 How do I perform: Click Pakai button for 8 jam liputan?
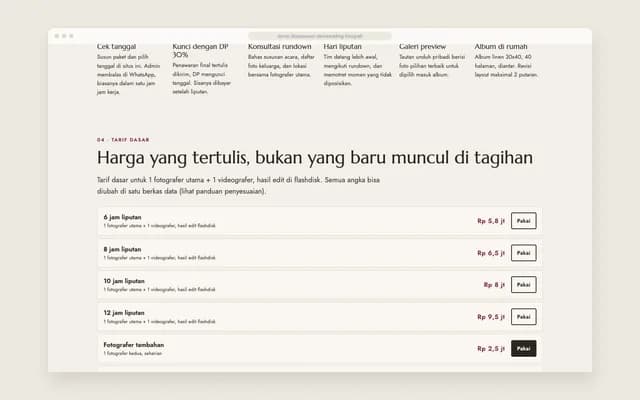click(x=524, y=253)
